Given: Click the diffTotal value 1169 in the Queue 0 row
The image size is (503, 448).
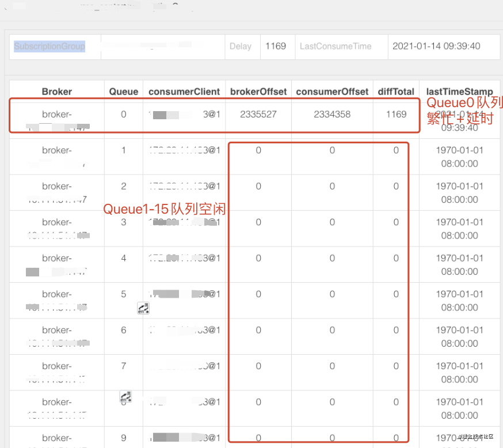Looking at the screenshot, I should tap(396, 114).
